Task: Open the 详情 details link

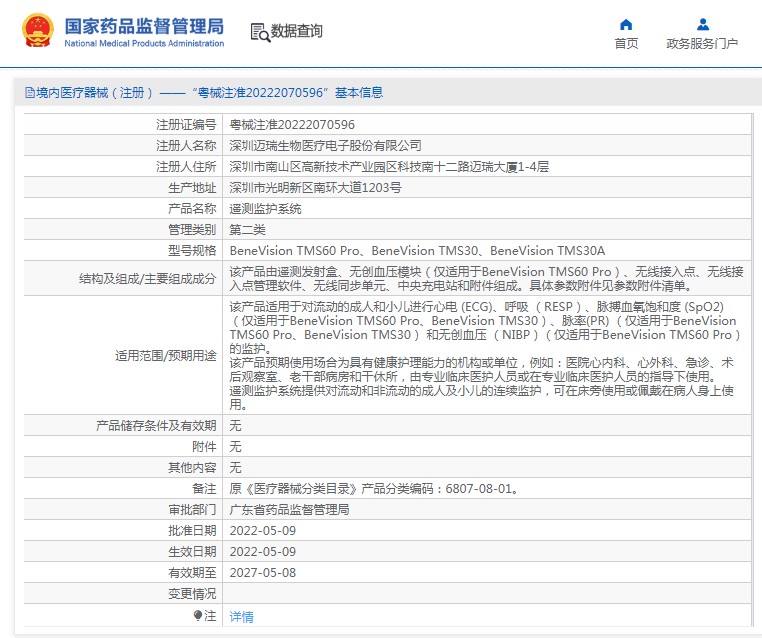Action: (x=241, y=617)
